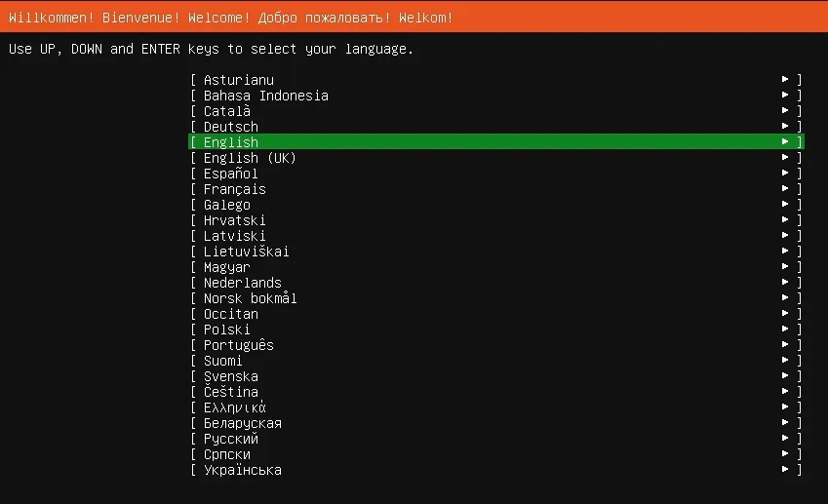Image resolution: width=828 pixels, height=504 pixels.
Task: Click arrow at end of Deutsch row
Action: pos(785,126)
